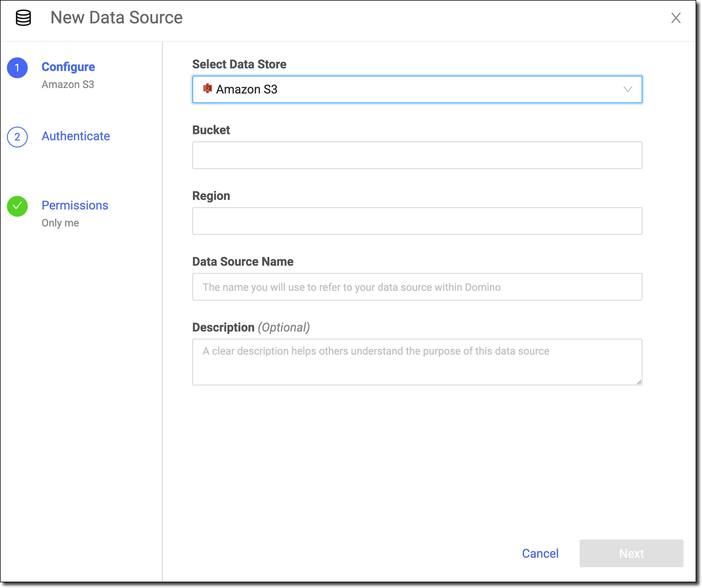Image resolution: width=702 pixels, height=588 pixels.
Task: Click 'Only me' text under Permissions
Action: 60,223
